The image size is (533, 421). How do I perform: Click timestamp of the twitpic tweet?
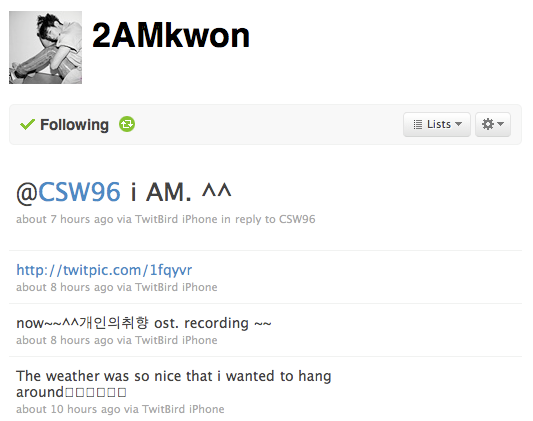point(65,287)
